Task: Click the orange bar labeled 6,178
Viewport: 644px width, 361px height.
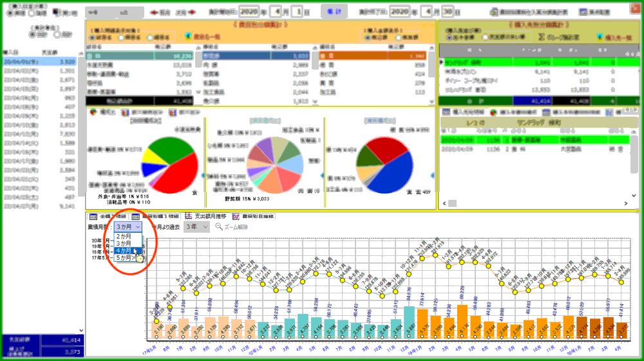Action: pos(462,322)
